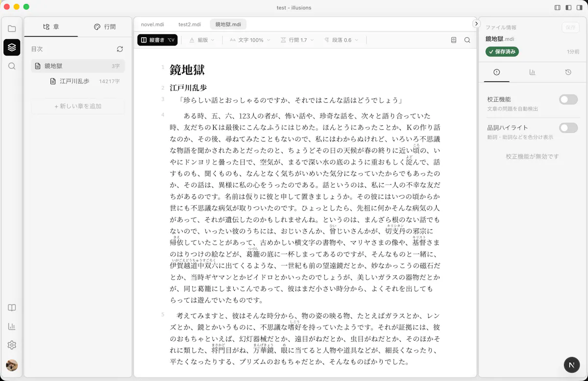Click the 目次 label in outline panel
The height and width of the screenshot is (381, 588).
[x=37, y=49]
